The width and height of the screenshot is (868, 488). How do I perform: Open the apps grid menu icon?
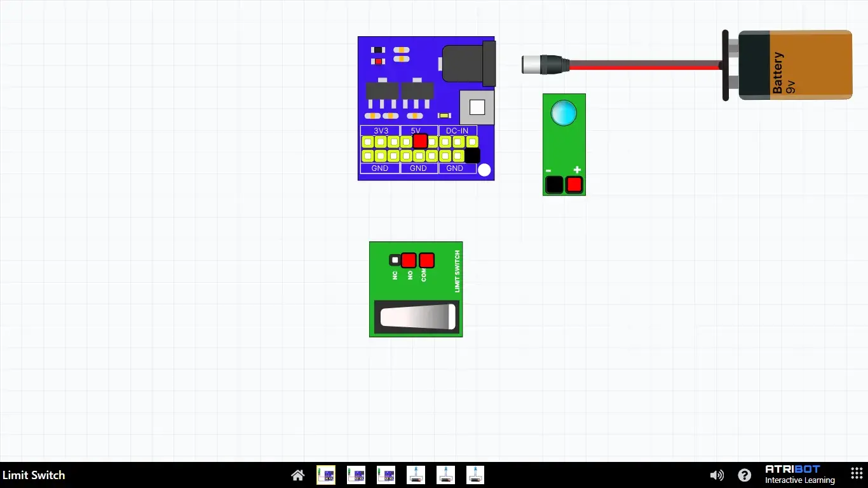(x=857, y=475)
